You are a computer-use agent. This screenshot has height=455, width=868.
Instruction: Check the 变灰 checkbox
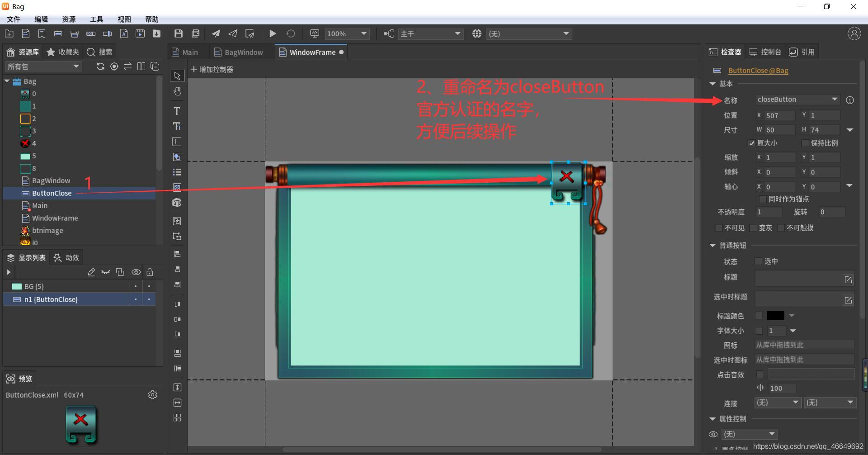pos(753,228)
